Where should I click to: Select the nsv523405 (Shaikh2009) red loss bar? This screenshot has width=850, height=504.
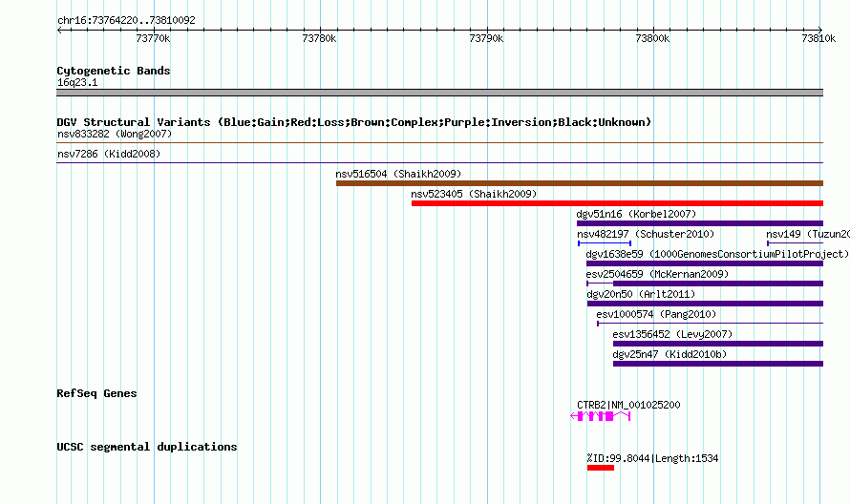[617, 203]
